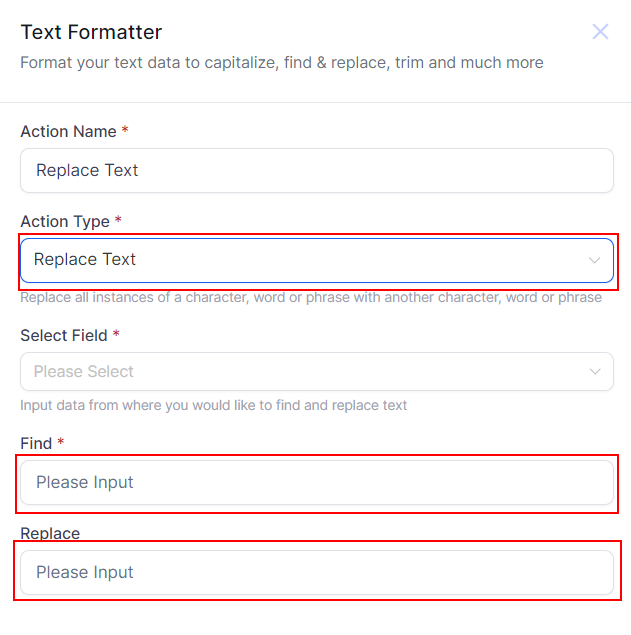This screenshot has width=631, height=635.
Task: Close the Text Formatter dialog
Action: click(x=600, y=32)
